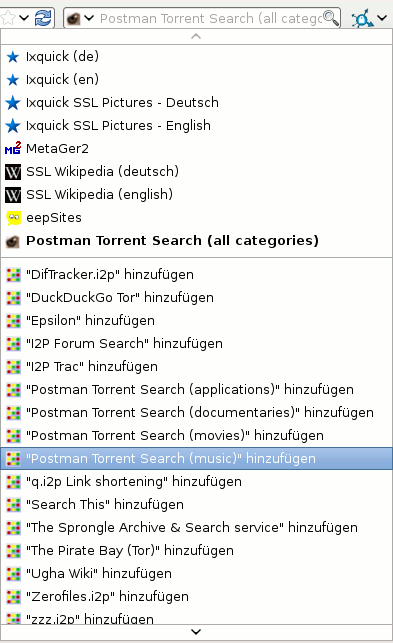
Task: Add Postman Torrent Search (applications)
Action: pyautogui.click(x=196, y=389)
